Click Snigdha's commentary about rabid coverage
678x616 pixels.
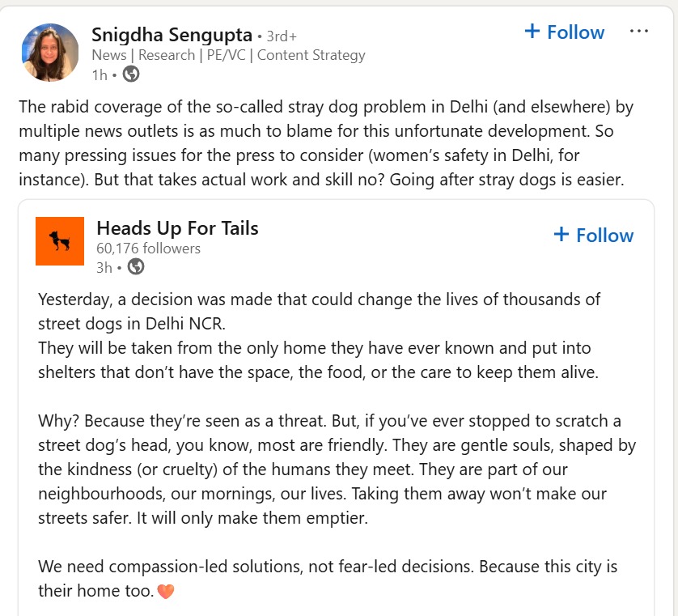[324, 142]
